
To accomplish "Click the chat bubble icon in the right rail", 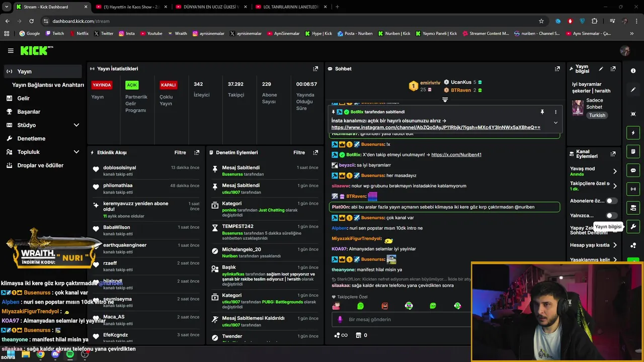I will coord(633,170).
